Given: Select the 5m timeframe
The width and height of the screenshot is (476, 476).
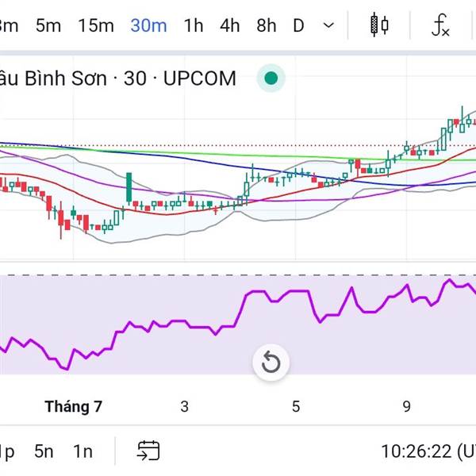Looking at the screenshot, I should pos(48,25).
